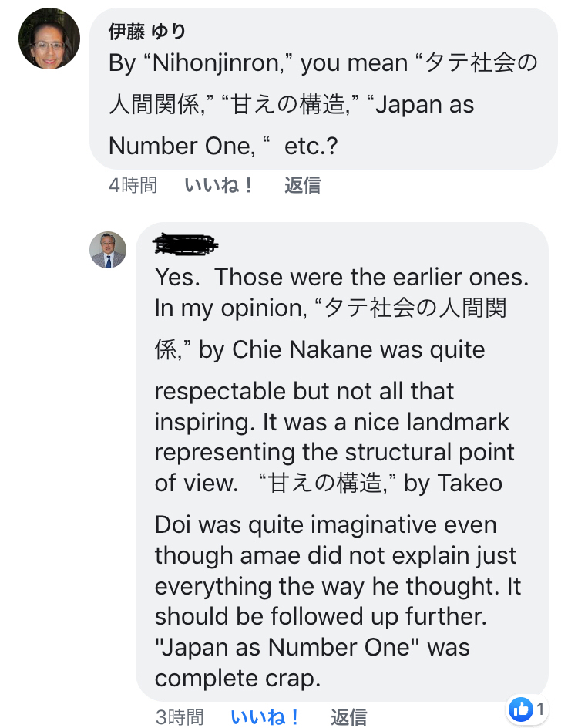Click the blue thumbs-up reaction icon
The height and width of the screenshot is (728, 578).
coord(520,709)
